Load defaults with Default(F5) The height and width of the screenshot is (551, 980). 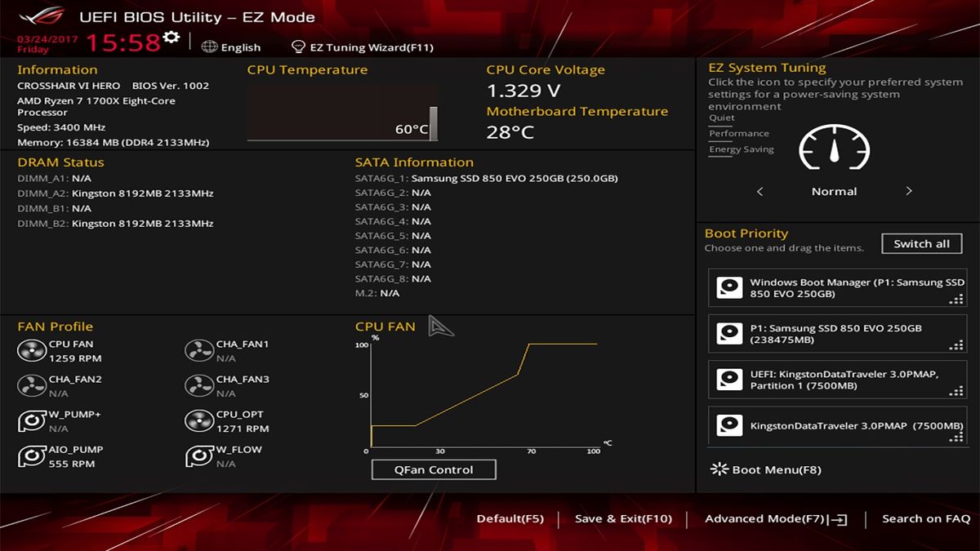[510, 519]
